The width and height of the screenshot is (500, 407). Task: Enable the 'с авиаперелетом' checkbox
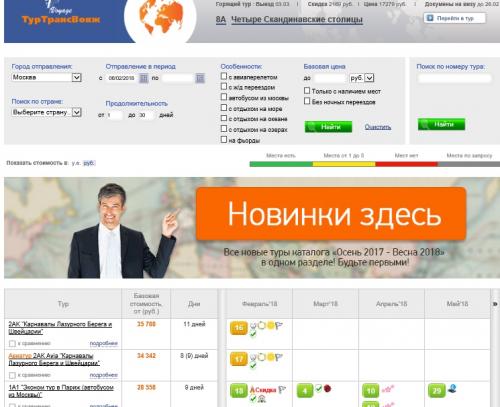click(x=224, y=76)
